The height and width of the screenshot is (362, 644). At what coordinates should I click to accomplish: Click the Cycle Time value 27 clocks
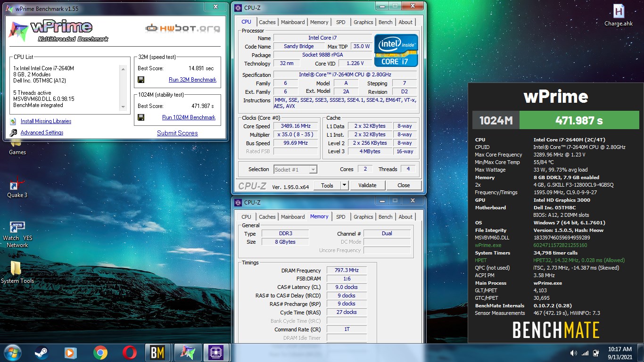[347, 312]
